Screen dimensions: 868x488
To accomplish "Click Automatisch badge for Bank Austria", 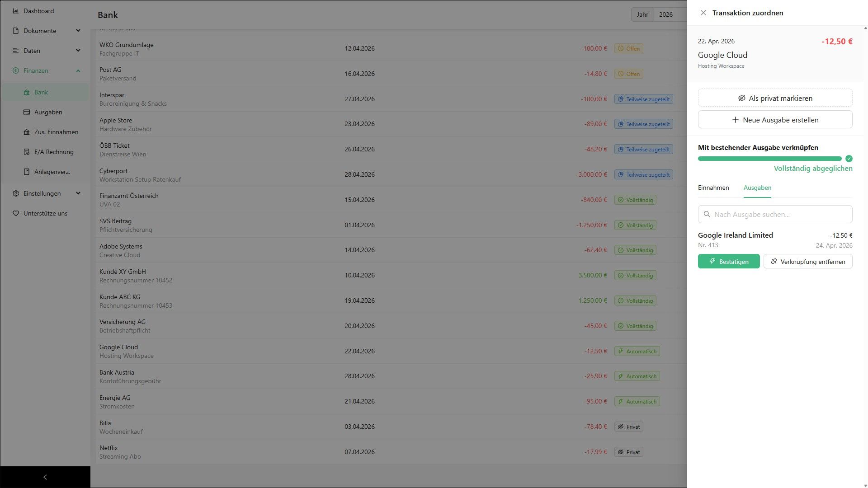I will coord(637,376).
